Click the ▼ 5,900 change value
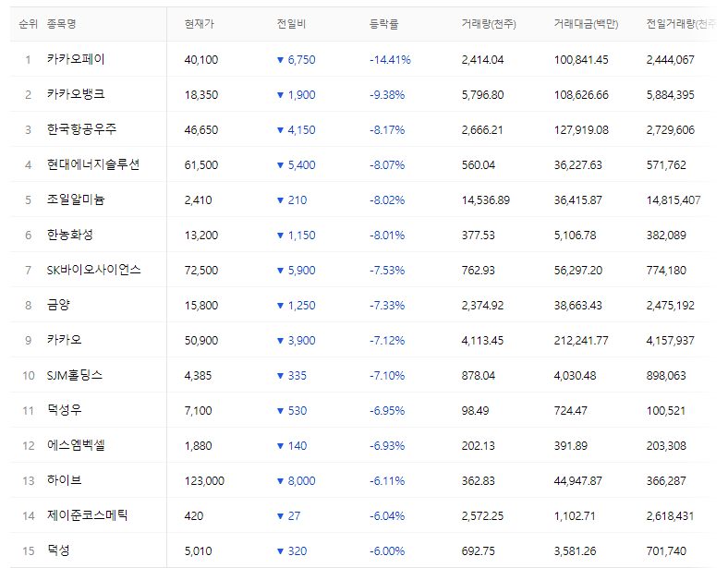This screenshot has height=568, width=728. point(297,270)
